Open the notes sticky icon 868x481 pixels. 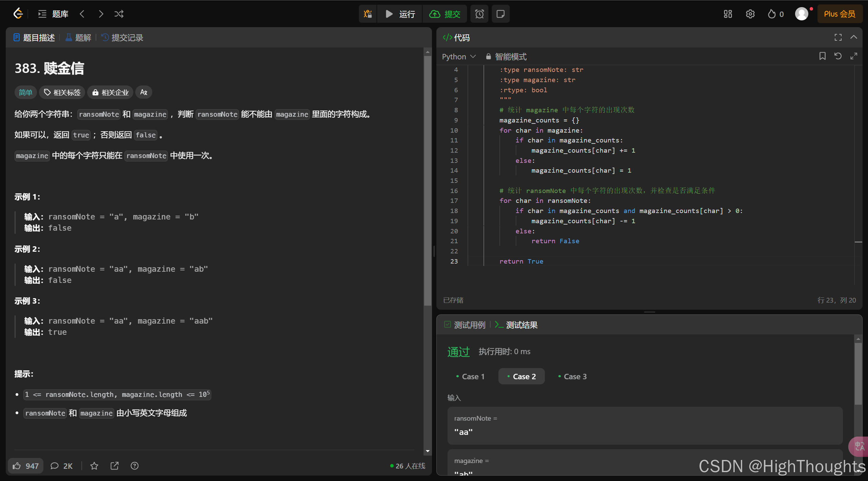(500, 14)
